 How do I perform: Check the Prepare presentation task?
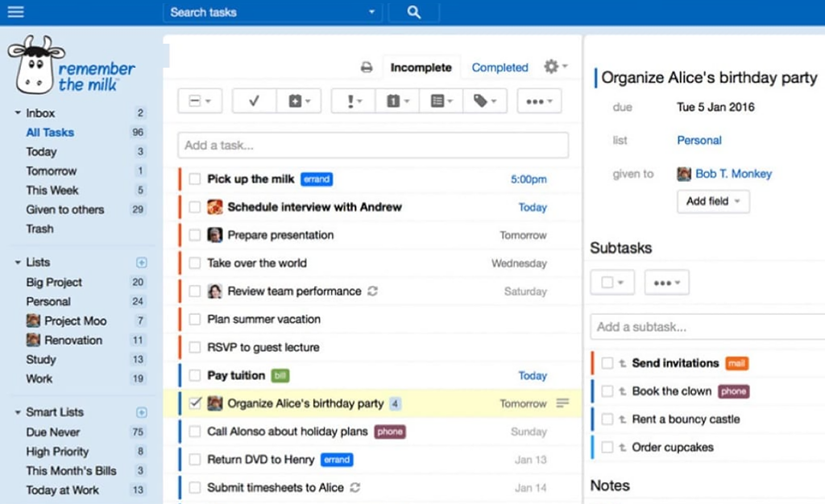click(195, 235)
